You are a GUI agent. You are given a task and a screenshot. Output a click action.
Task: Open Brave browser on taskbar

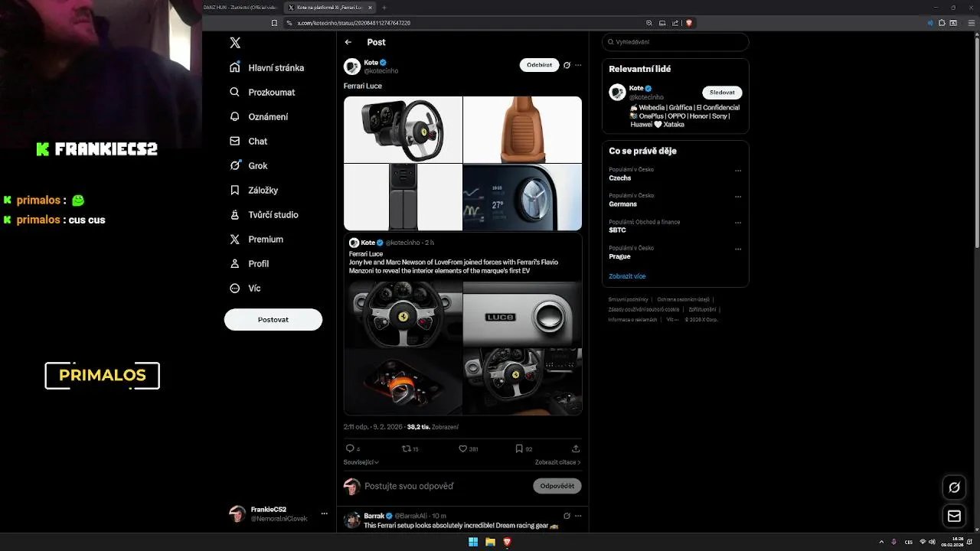pyautogui.click(x=507, y=542)
